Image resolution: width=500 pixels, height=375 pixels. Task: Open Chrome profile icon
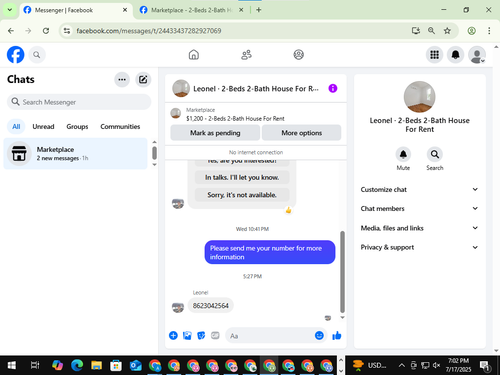[x=471, y=31]
